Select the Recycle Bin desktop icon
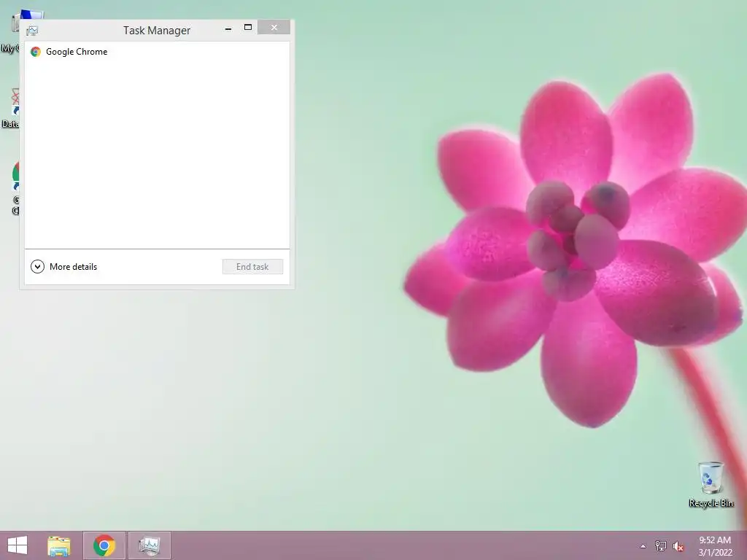This screenshot has width=747, height=560. (711, 484)
